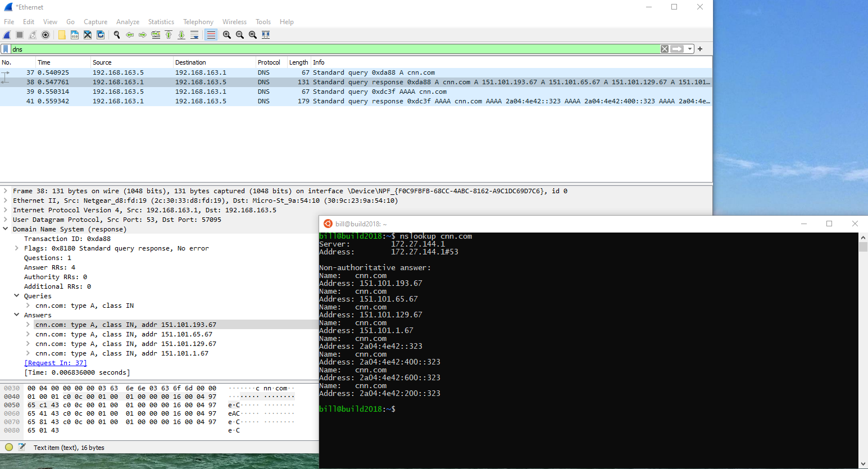Viewport: 868px width, 469px height.
Task: Click the dns display filter field
Action: coord(335,49)
